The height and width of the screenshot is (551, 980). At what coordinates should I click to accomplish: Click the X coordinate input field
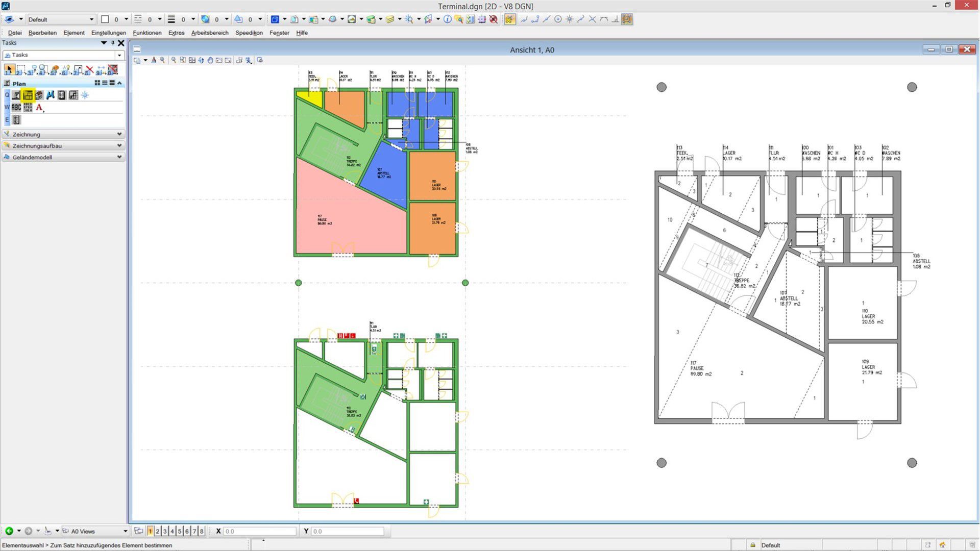pyautogui.click(x=260, y=531)
